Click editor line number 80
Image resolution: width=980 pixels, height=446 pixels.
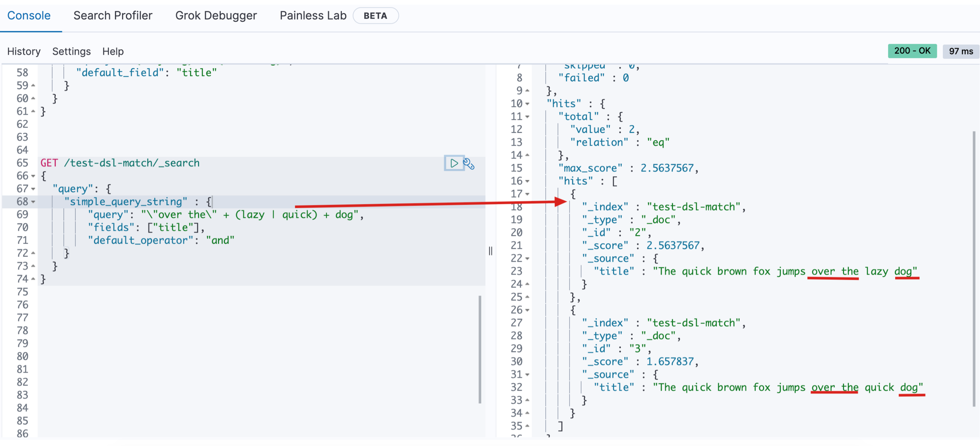point(22,357)
